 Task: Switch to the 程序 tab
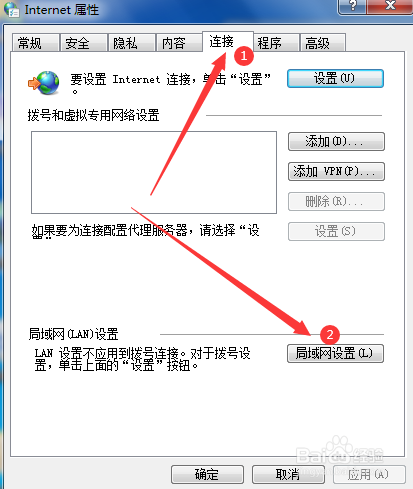277,43
